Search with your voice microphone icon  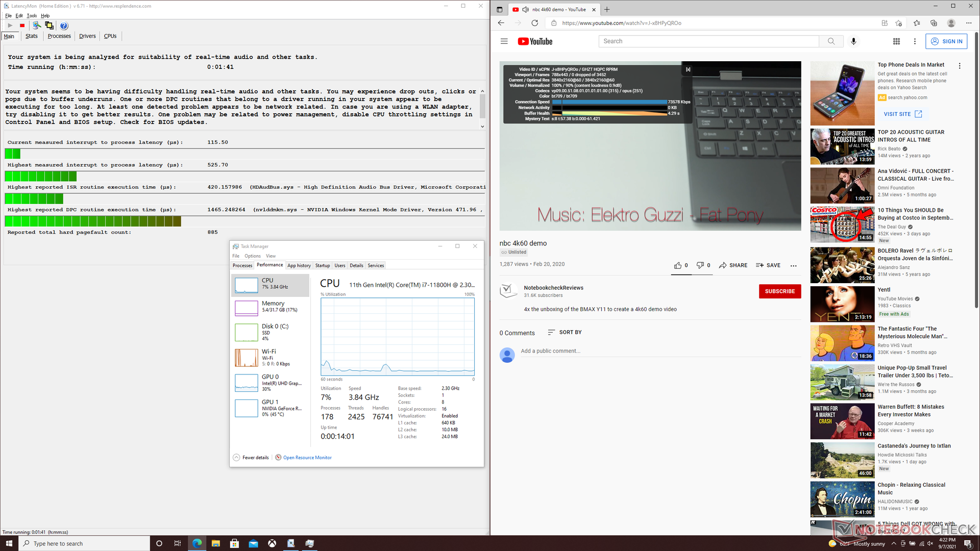coord(853,41)
